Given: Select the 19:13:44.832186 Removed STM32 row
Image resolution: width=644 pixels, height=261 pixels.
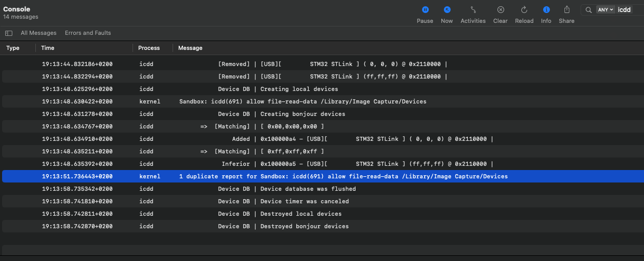Looking at the screenshot, I should click(x=323, y=64).
